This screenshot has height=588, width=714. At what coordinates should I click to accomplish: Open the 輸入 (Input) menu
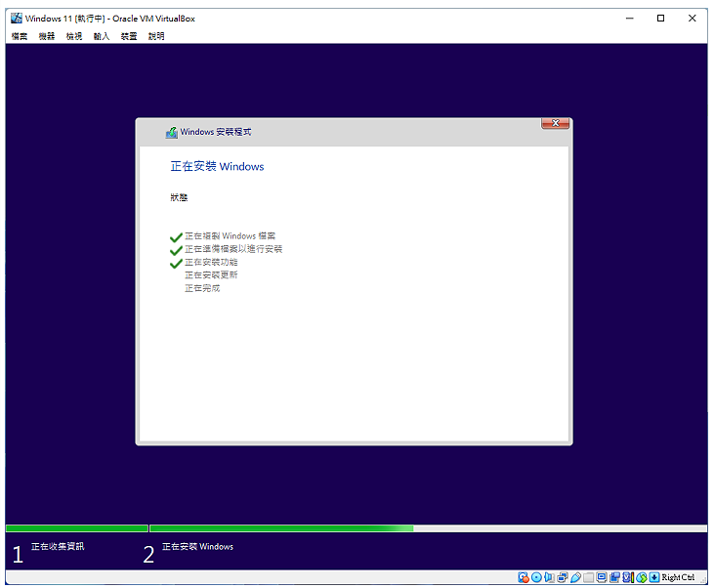(101, 36)
